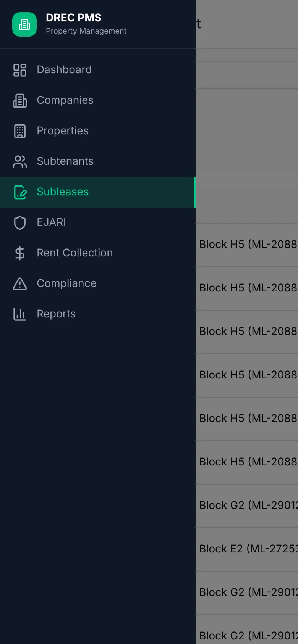Open the Reports section
The image size is (298, 644).
(98, 314)
